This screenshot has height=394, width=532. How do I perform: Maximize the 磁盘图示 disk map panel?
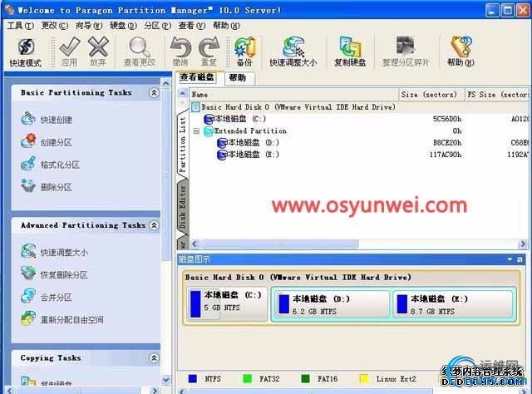pos(520,259)
